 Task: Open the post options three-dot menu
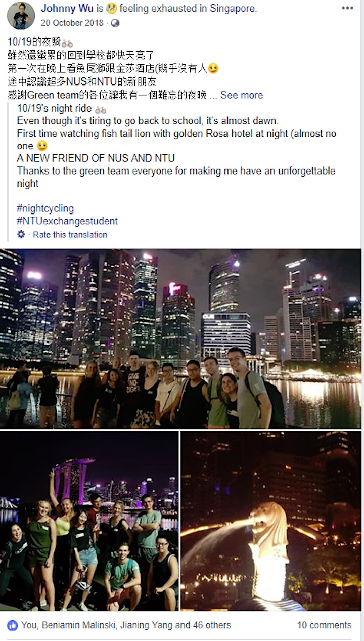[x=347, y=8]
